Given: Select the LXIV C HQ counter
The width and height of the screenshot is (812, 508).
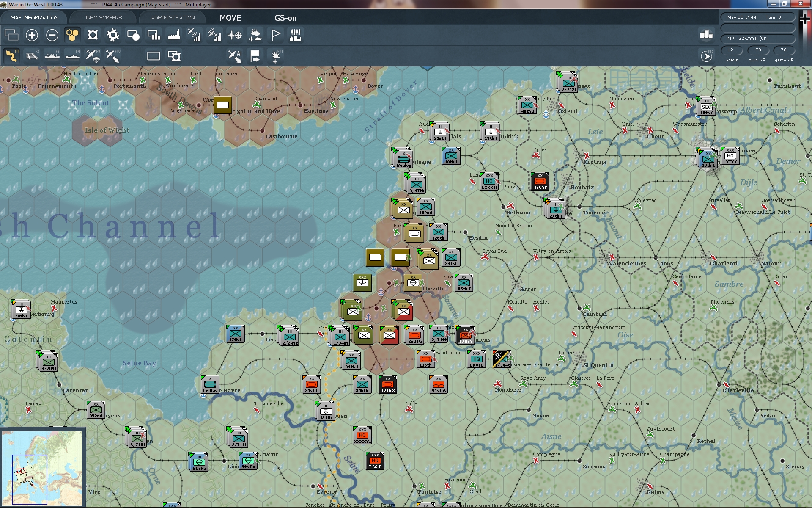Looking at the screenshot, I should [x=730, y=156].
